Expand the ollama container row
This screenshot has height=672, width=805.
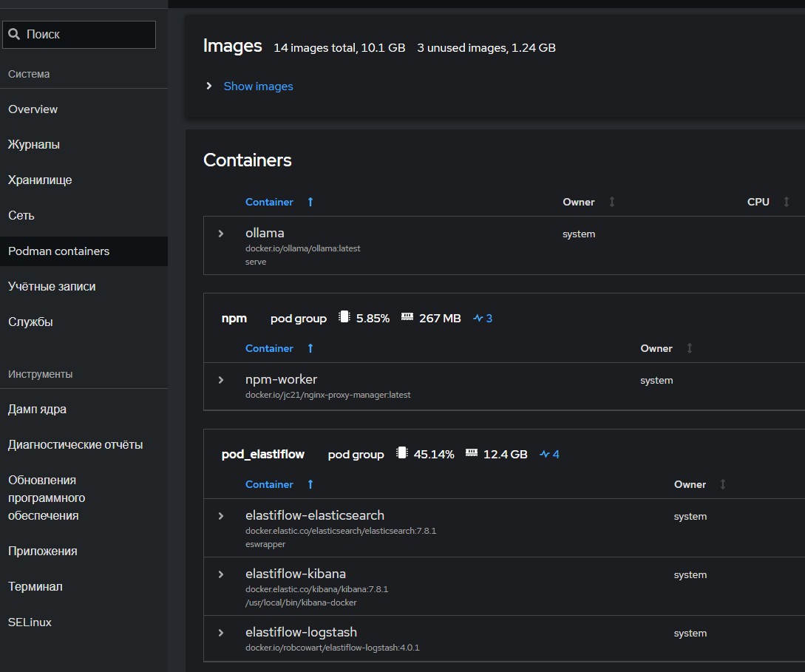click(220, 234)
